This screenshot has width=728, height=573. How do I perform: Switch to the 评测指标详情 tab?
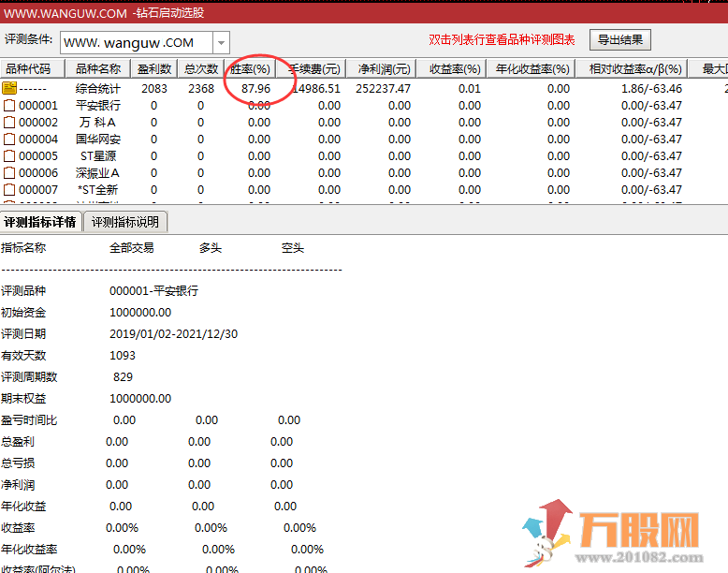pyautogui.click(x=40, y=222)
